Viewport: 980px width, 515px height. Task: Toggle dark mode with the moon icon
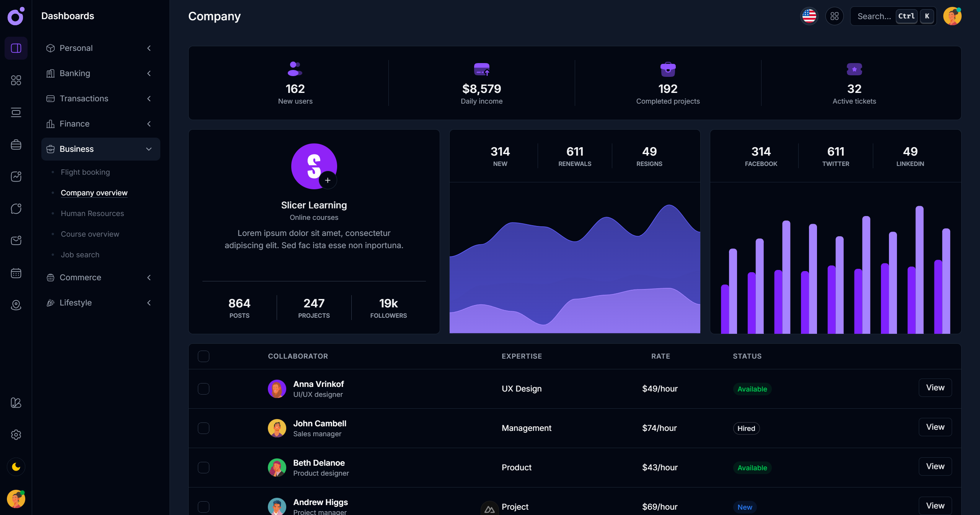click(16, 466)
